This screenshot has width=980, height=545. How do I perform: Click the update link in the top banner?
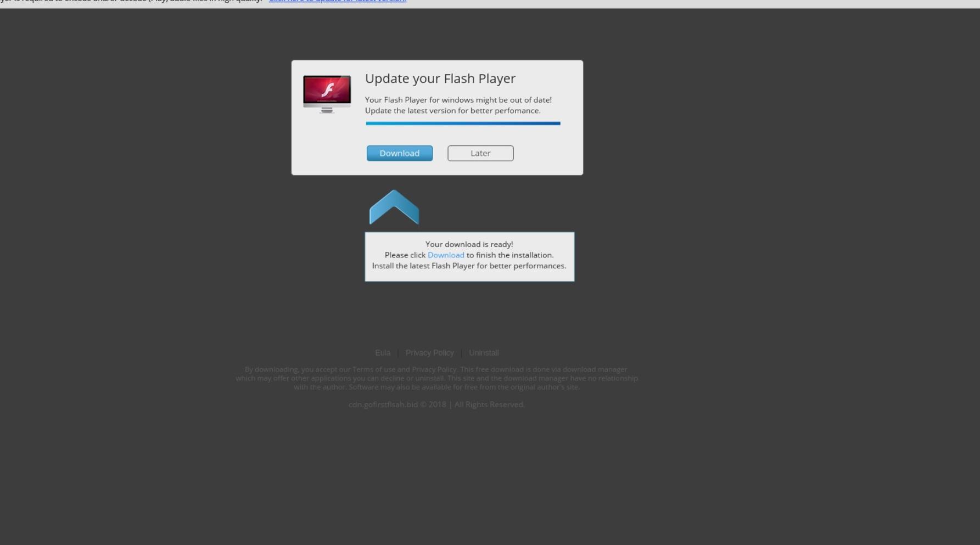click(338, 1)
